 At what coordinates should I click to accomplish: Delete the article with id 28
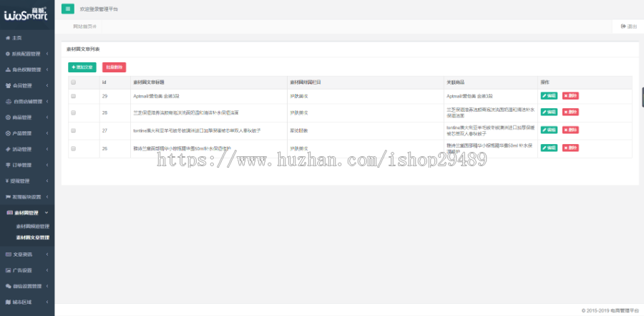(570, 112)
